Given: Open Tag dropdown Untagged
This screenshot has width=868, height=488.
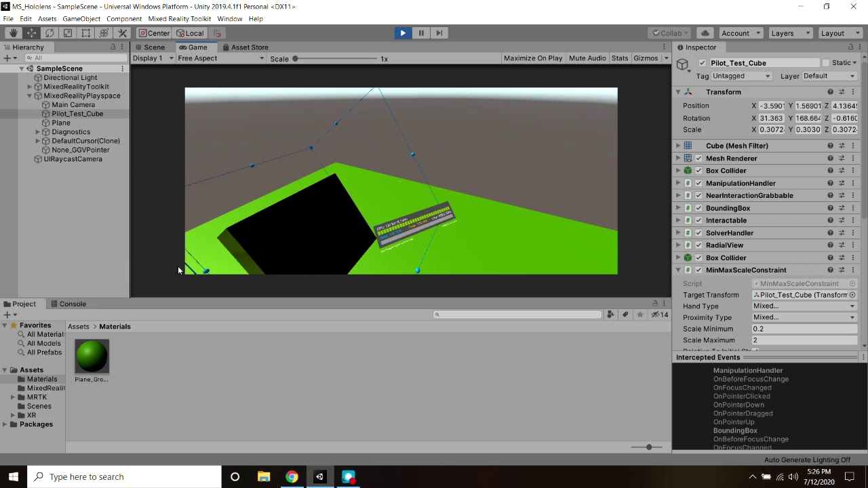Looking at the screenshot, I should (x=741, y=76).
